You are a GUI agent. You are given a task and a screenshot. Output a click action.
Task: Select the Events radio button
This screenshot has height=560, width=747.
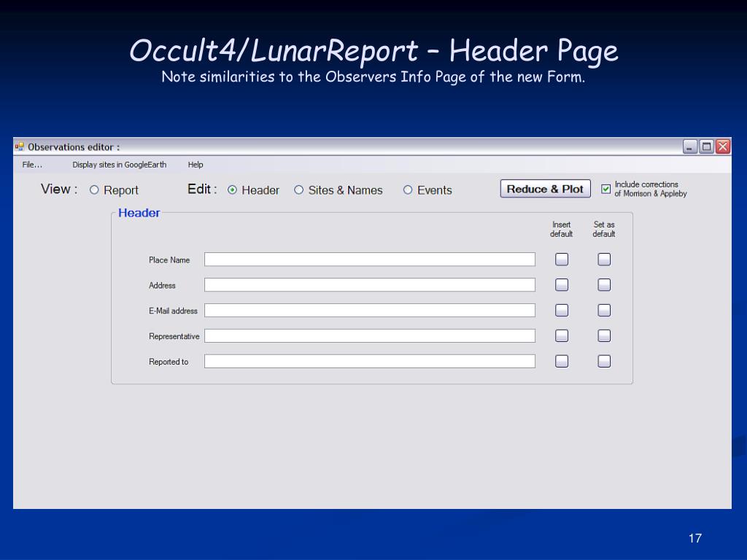click(408, 190)
